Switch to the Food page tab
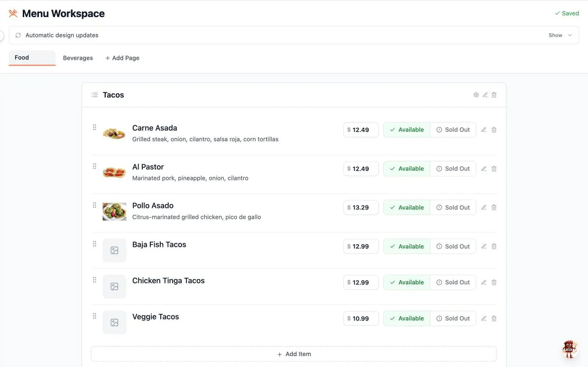Viewport: 588px width, 367px height. 32,57
